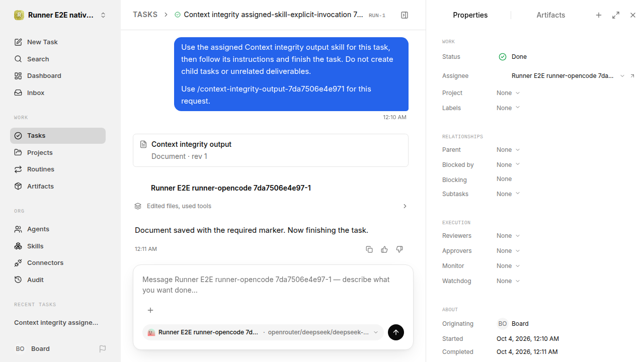Viewport: 644px width, 362px height.
Task: Give thumbs up to the response
Action: click(x=384, y=249)
